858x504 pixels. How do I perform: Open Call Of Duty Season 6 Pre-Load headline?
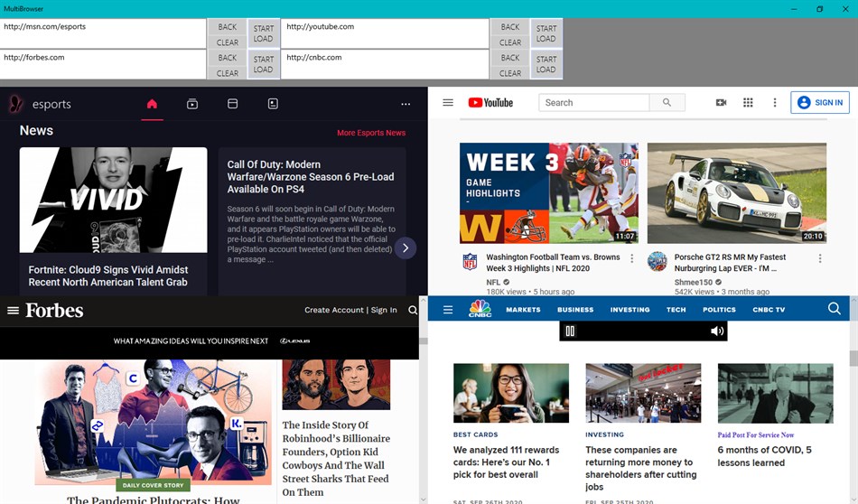point(311,177)
